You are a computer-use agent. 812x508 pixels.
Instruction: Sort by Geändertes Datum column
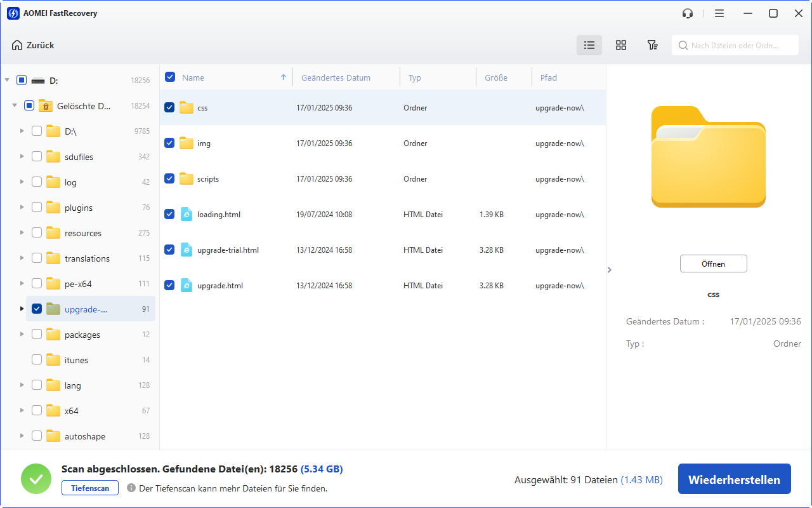tap(336, 77)
